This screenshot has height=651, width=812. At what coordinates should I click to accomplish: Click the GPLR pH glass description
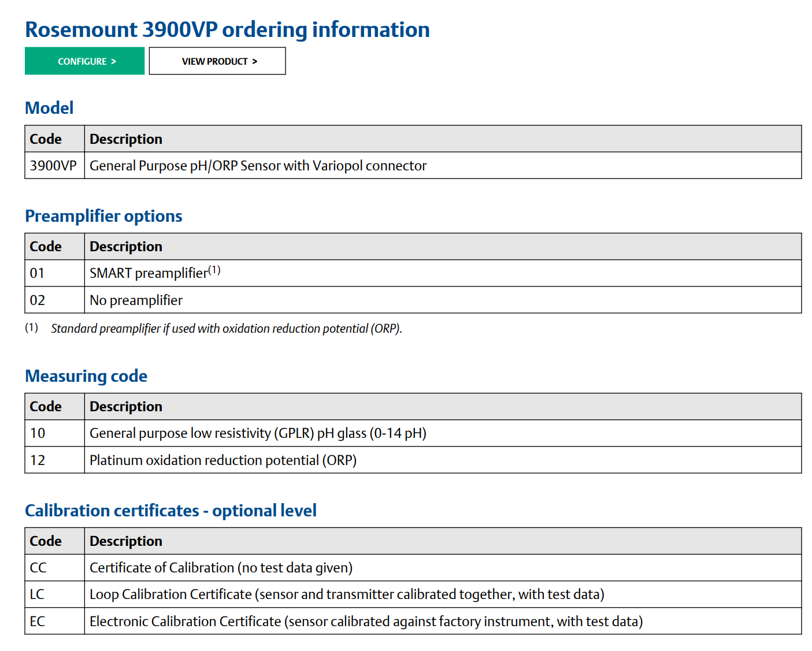point(258,433)
